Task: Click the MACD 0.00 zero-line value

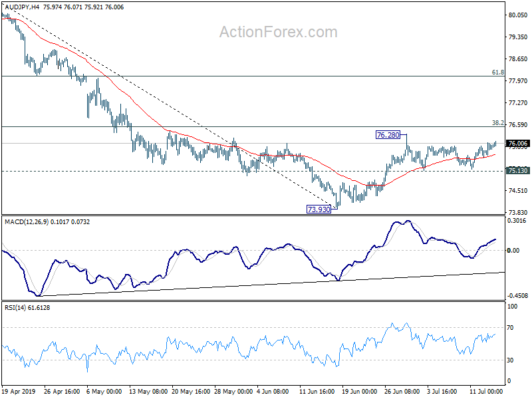Action: [513, 251]
